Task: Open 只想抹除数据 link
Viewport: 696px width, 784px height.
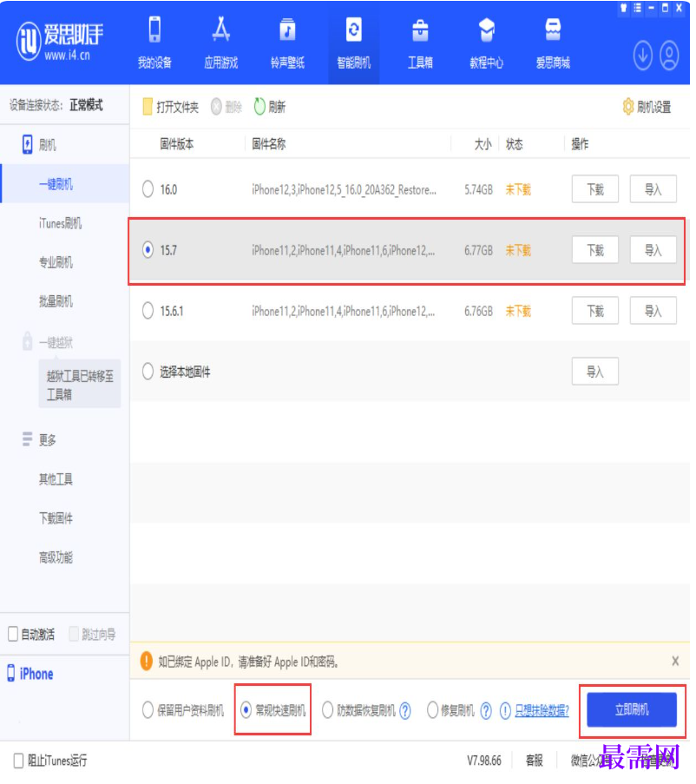Action: pos(542,710)
